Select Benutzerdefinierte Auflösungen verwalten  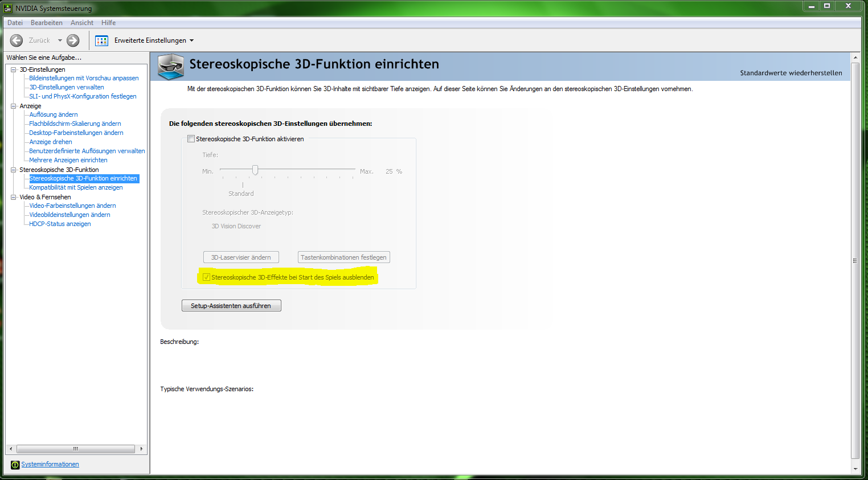pos(87,151)
